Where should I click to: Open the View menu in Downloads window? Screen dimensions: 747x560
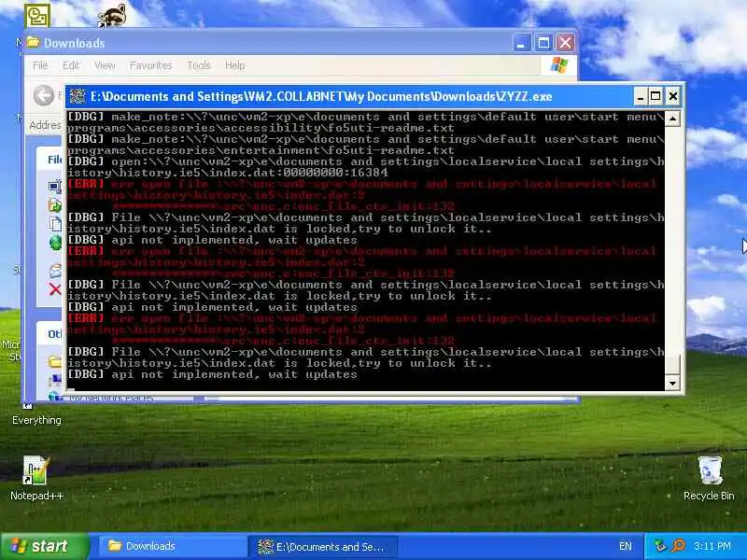coord(105,65)
